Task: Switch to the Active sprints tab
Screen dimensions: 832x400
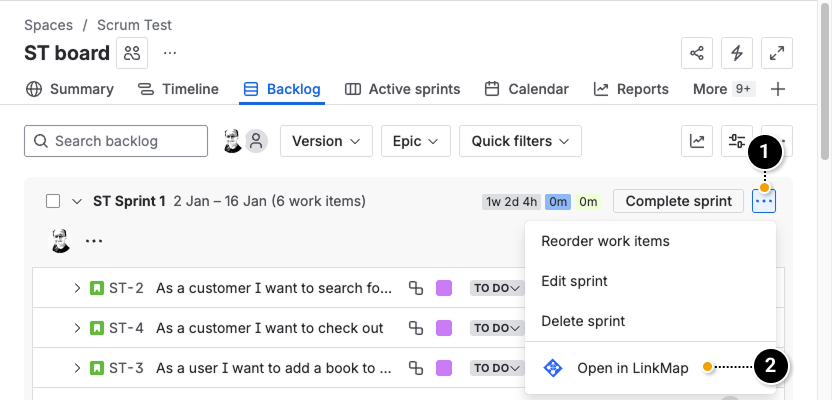Action: (403, 89)
